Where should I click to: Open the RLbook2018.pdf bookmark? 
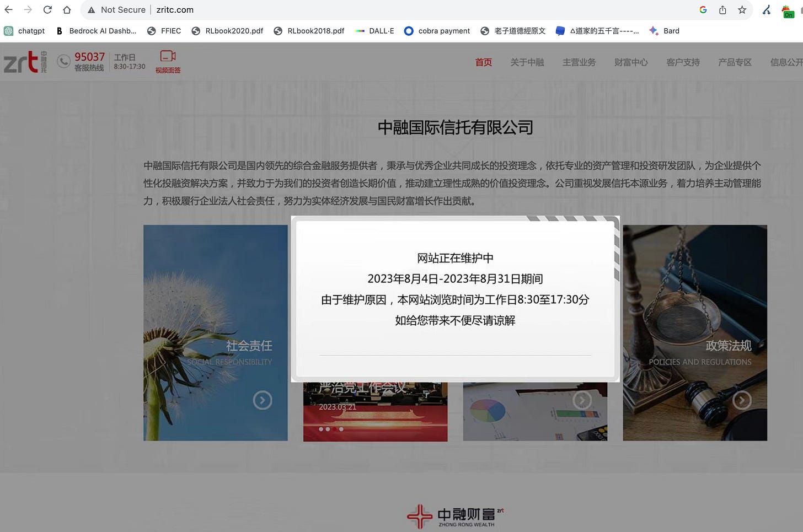click(309, 31)
